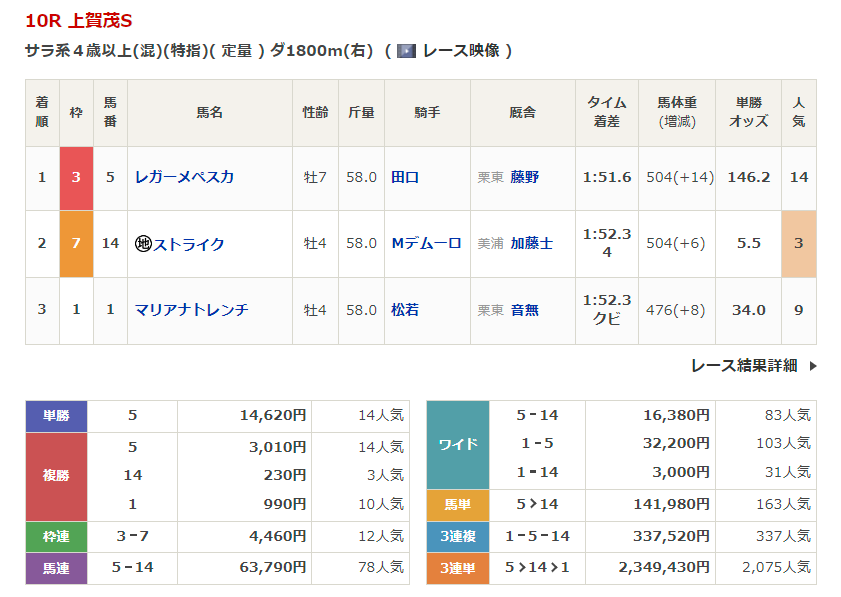Open jockey Mデムーロ profile
Image resolution: width=841 pixels, height=597 pixels.
tap(426, 243)
